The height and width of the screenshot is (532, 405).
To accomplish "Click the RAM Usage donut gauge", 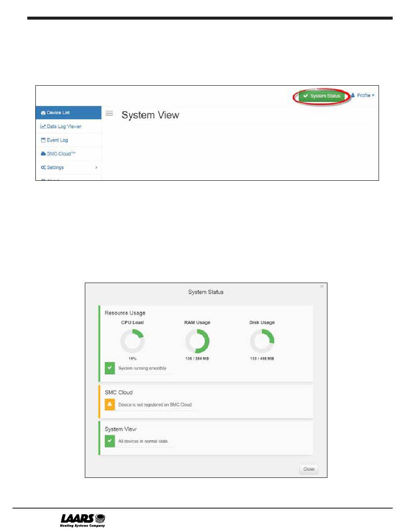I will click(197, 341).
